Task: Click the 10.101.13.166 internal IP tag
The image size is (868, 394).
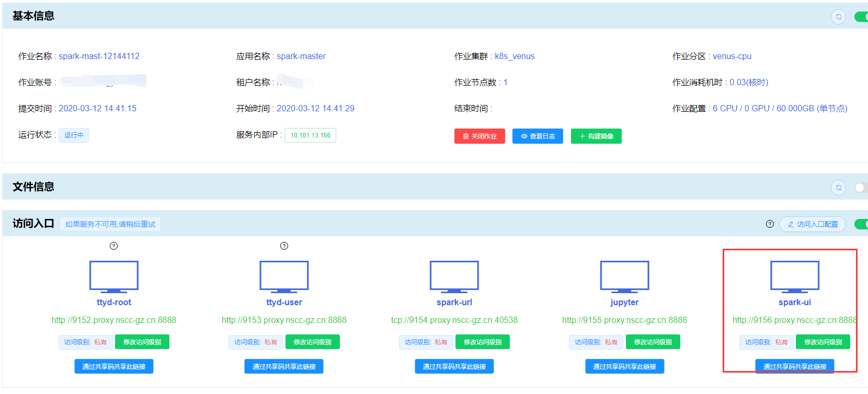Action: [310, 135]
